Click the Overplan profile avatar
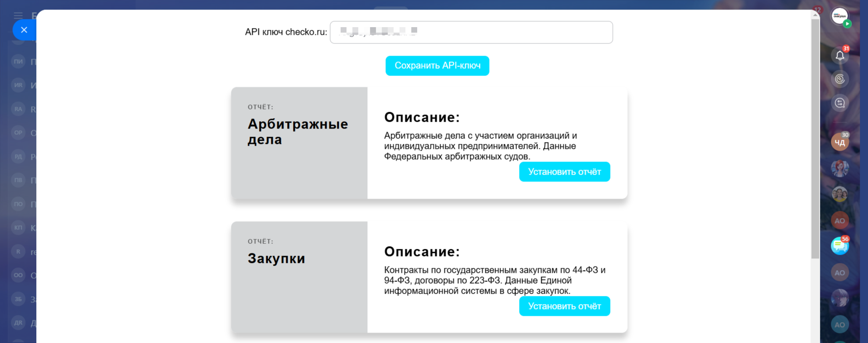Image resolution: width=868 pixels, height=343 pixels. tap(839, 16)
